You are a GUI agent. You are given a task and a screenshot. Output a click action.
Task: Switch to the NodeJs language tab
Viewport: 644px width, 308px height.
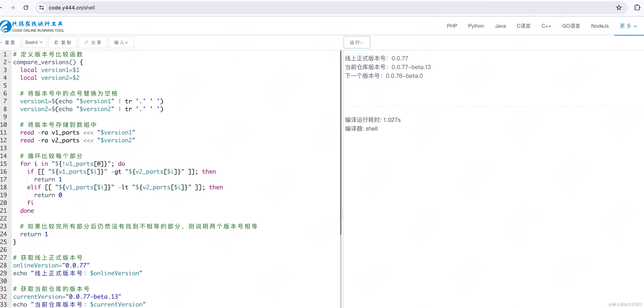599,26
